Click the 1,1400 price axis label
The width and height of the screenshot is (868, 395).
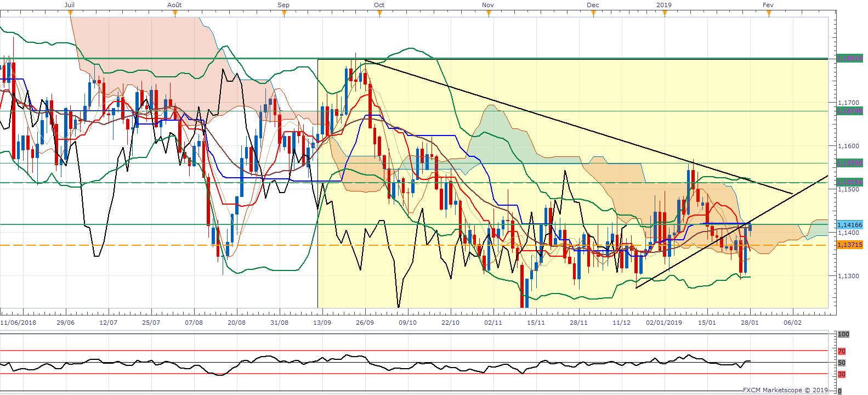[849, 233]
